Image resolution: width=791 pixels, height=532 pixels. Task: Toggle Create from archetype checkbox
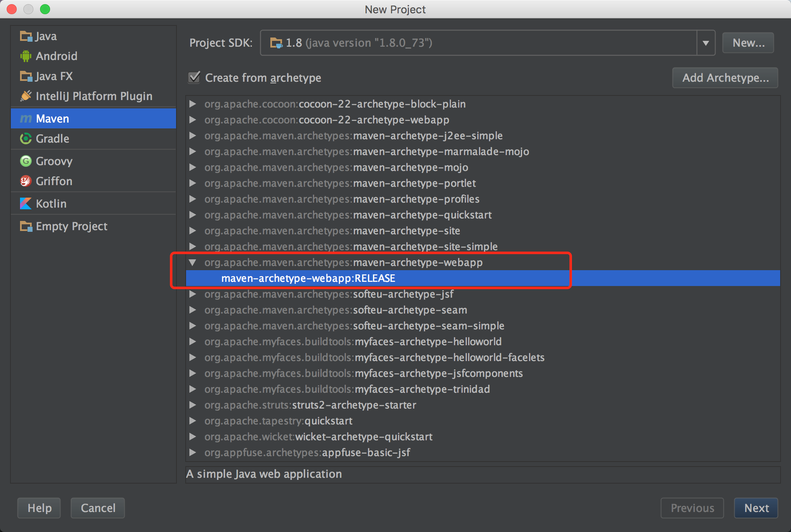point(194,77)
